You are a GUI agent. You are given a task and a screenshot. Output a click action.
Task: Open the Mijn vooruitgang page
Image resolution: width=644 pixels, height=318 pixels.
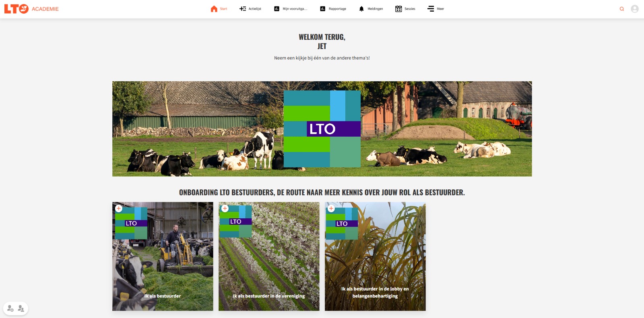[x=290, y=9]
